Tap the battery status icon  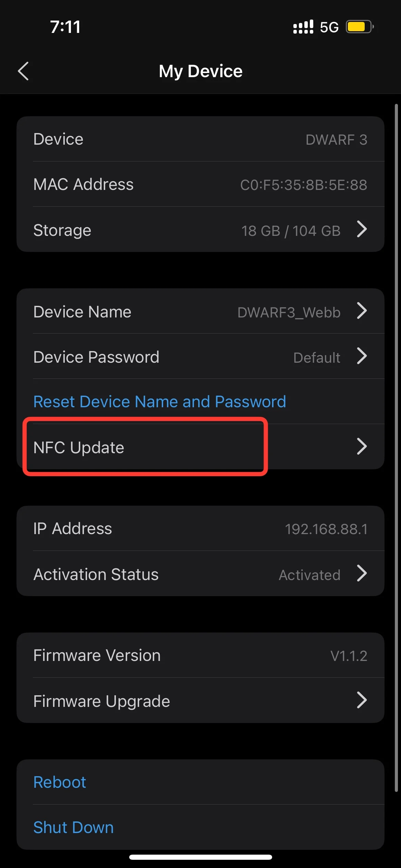tap(359, 27)
